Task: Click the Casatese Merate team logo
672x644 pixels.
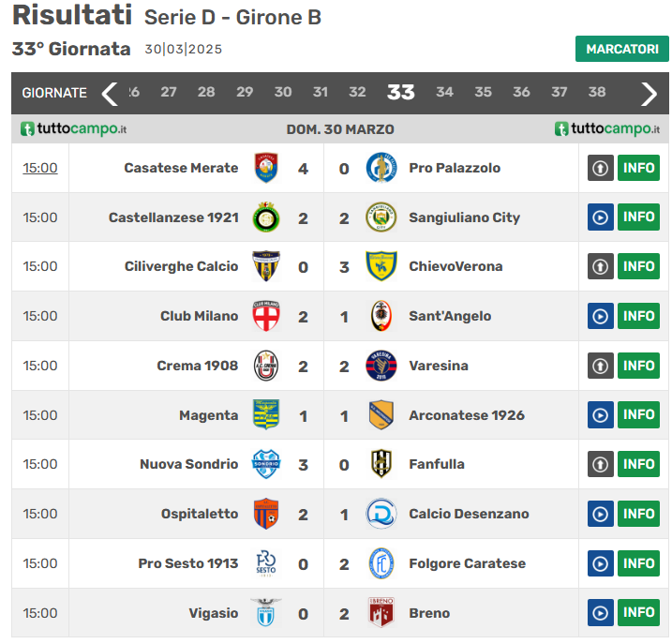Action: pos(266,168)
